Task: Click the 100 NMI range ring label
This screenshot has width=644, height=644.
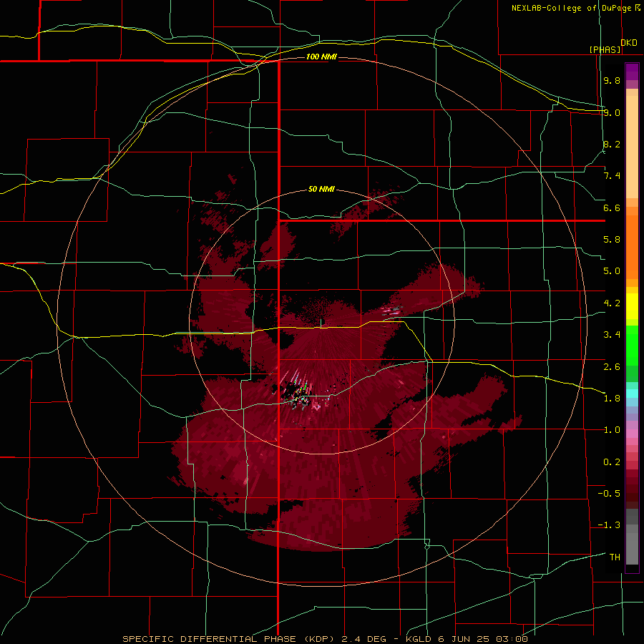Action: pos(321,57)
